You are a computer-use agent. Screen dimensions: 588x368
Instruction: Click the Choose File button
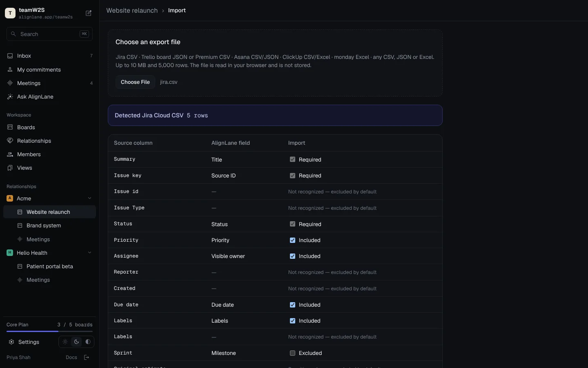(x=135, y=82)
